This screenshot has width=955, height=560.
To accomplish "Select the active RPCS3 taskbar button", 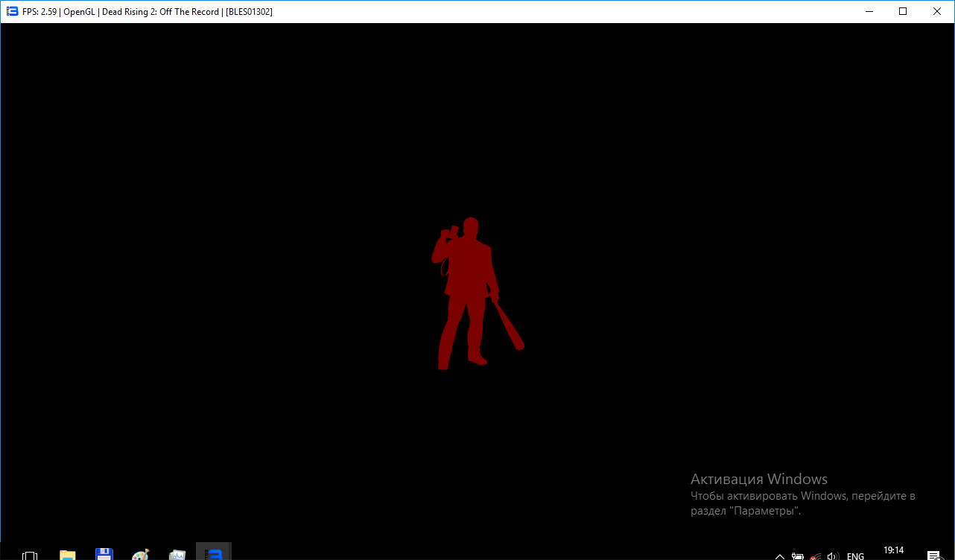I will tap(214, 553).
